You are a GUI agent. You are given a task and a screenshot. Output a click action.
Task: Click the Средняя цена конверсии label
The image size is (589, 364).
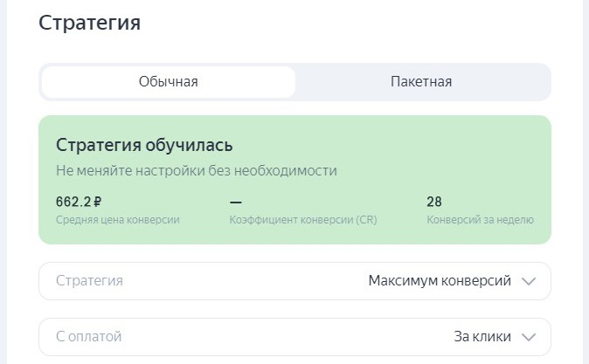click(x=117, y=220)
